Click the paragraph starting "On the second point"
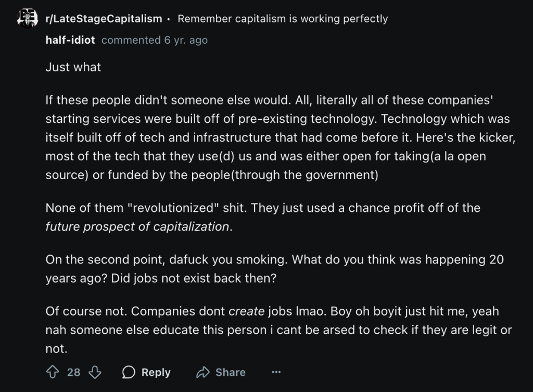Screen dimensions: 533x392 tap(274, 269)
